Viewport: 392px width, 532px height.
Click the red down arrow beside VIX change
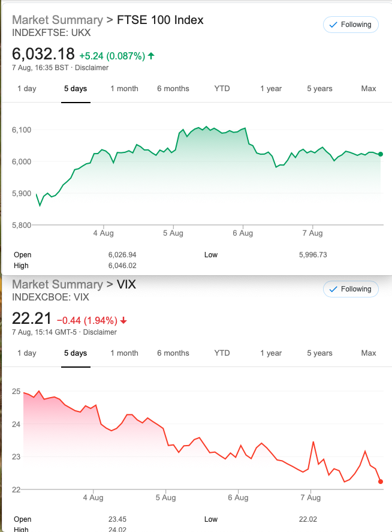coord(123,320)
